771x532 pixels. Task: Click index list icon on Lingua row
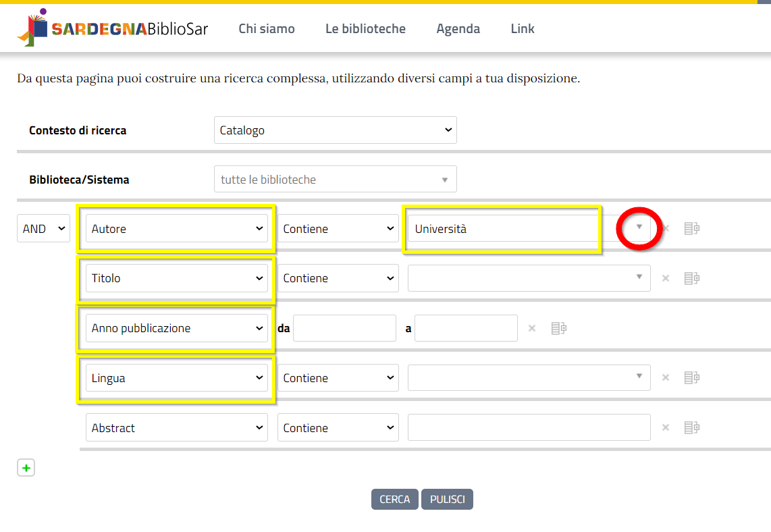click(691, 378)
